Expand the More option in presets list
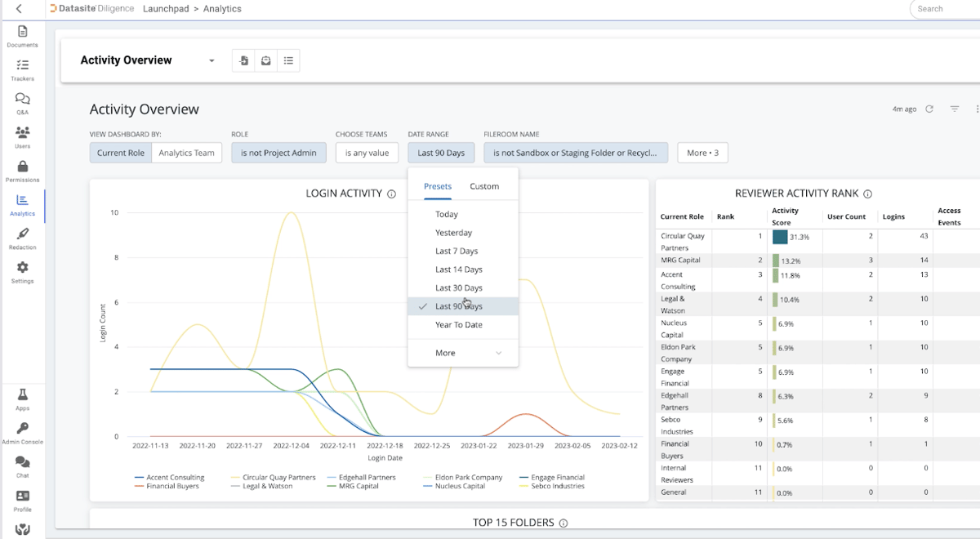Screen dimensions: 980x539 pyautogui.click(x=463, y=353)
